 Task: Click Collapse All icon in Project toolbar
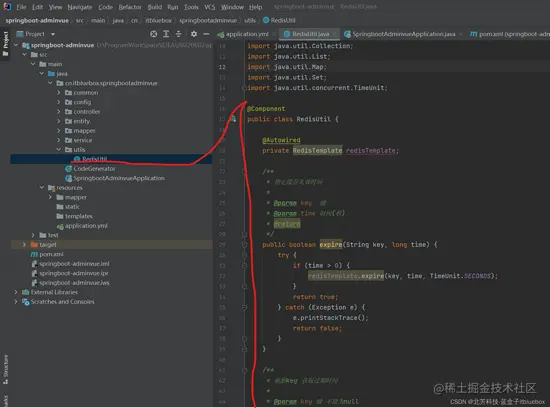(178, 34)
